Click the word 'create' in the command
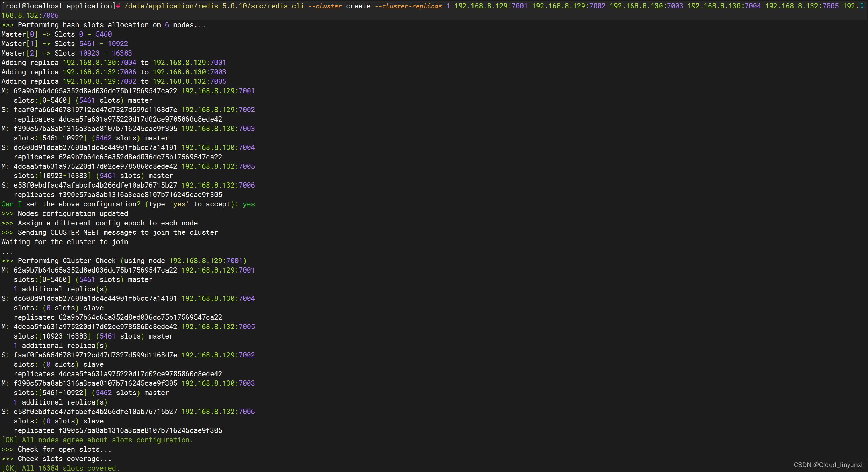The width and height of the screenshot is (868, 472). (358, 6)
